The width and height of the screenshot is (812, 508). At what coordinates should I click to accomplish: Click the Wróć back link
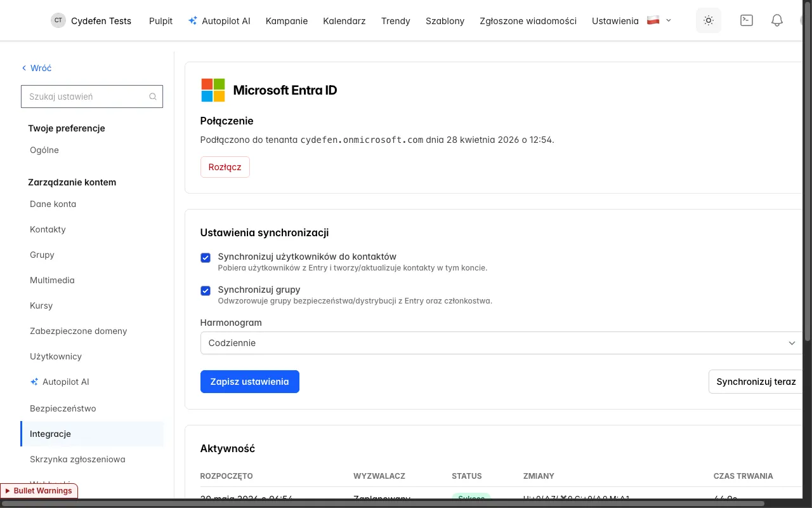[36, 68]
